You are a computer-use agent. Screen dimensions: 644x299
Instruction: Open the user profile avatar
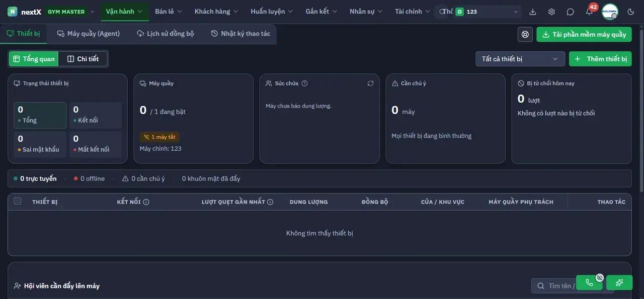[x=610, y=12]
